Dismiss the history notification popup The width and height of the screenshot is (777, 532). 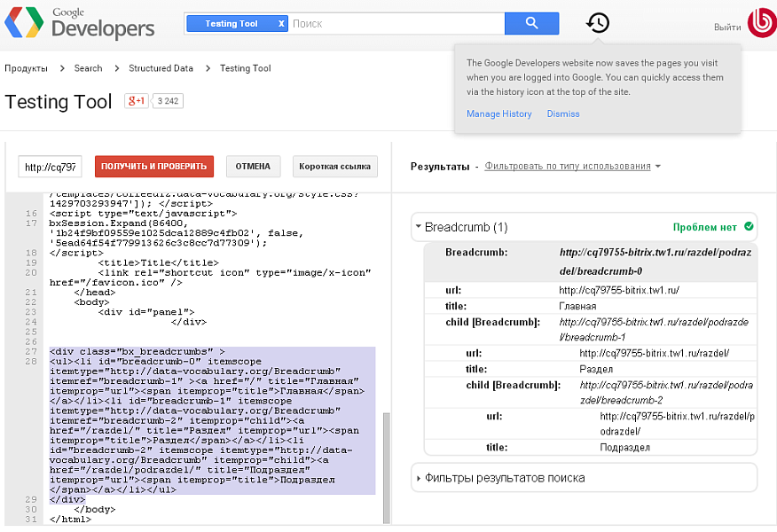563,113
